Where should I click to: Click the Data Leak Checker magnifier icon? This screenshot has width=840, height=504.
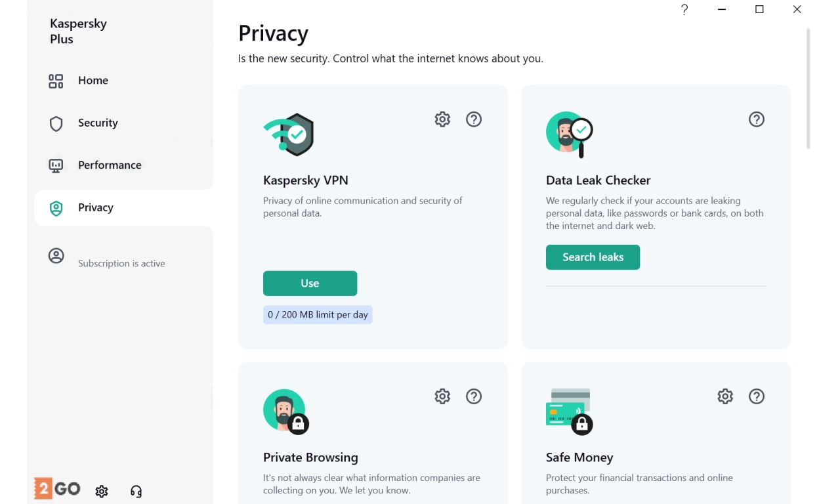pos(570,134)
